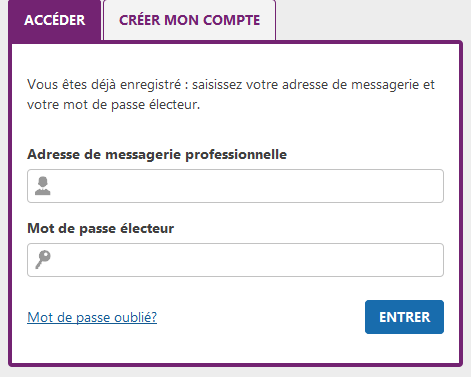This screenshot has width=471, height=377.
Task: Select the purple ACCÉDER login tab
Action: coord(55,20)
